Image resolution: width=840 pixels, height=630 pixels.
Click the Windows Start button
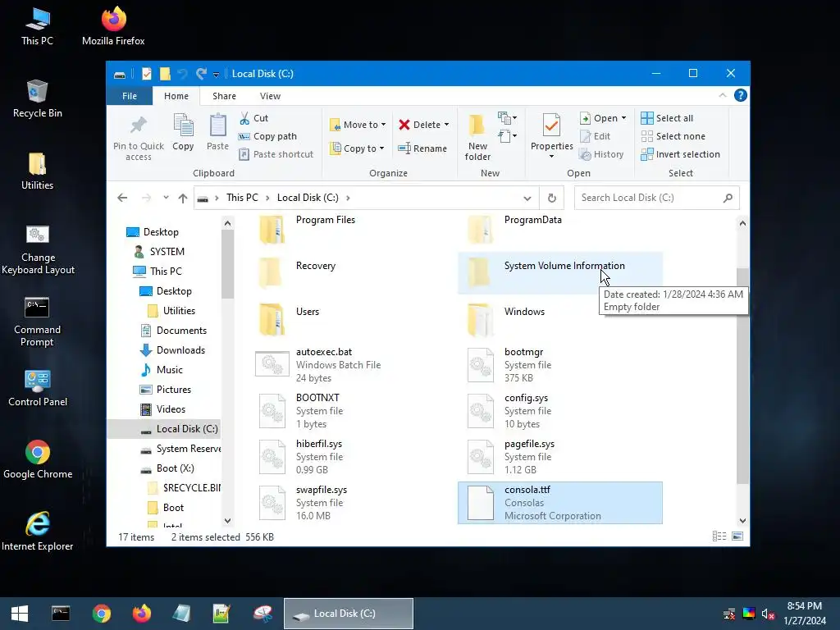coord(20,614)
